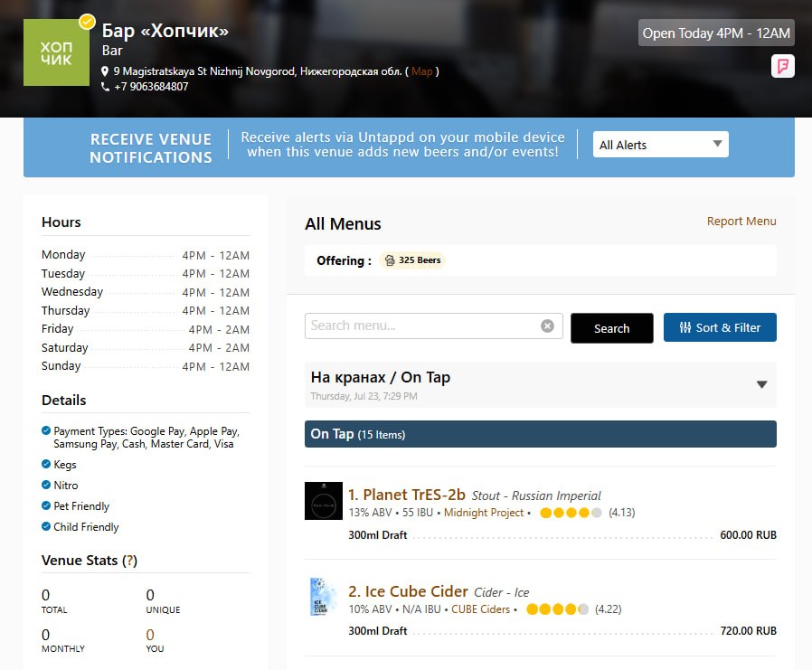
Task: Click the beer mug icon in offering
Action: point(390,260)
